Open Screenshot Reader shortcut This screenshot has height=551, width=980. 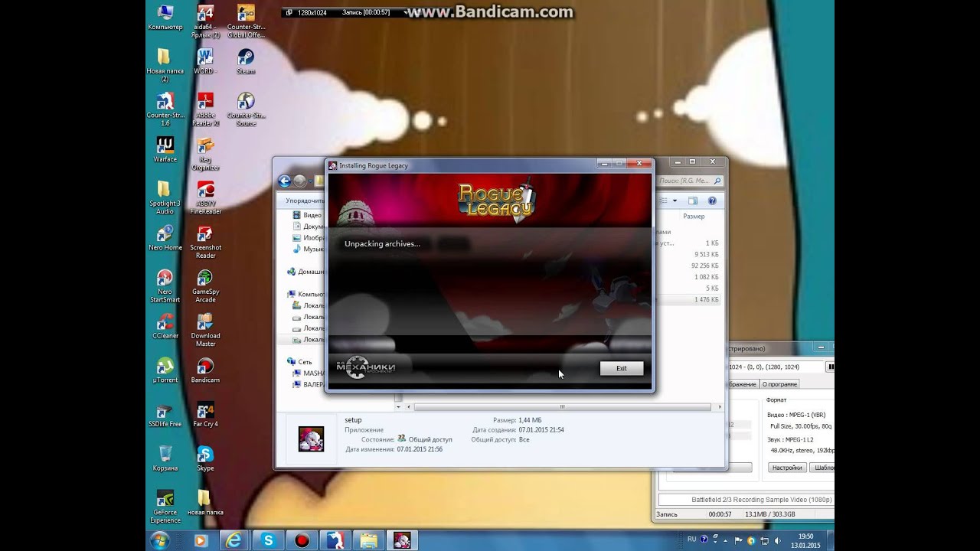tap(205, 241)
